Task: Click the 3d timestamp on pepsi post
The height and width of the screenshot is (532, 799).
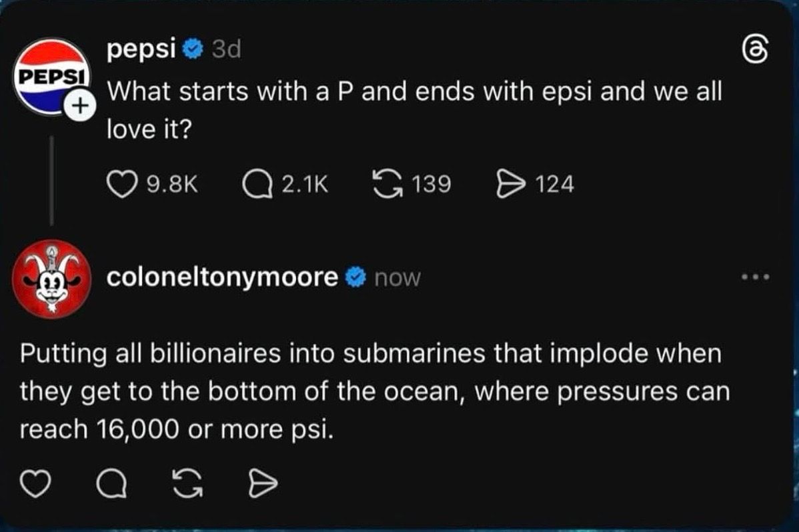Action: pos(226,49)
